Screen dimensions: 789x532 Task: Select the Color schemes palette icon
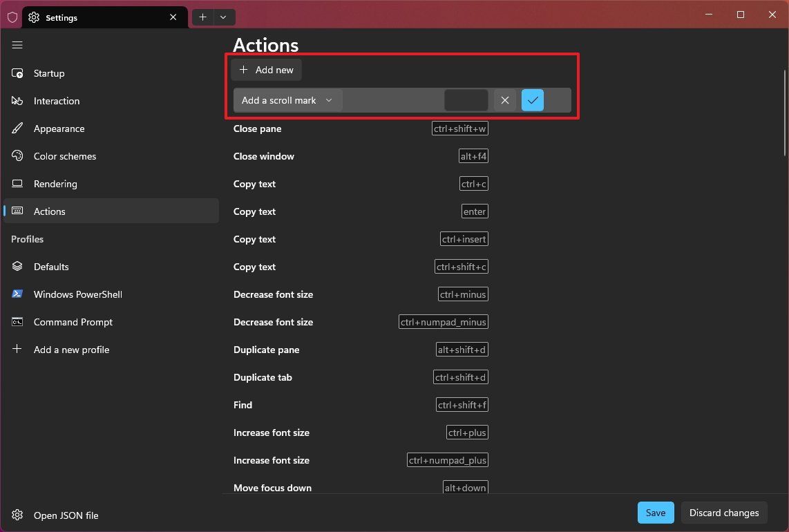17,155
